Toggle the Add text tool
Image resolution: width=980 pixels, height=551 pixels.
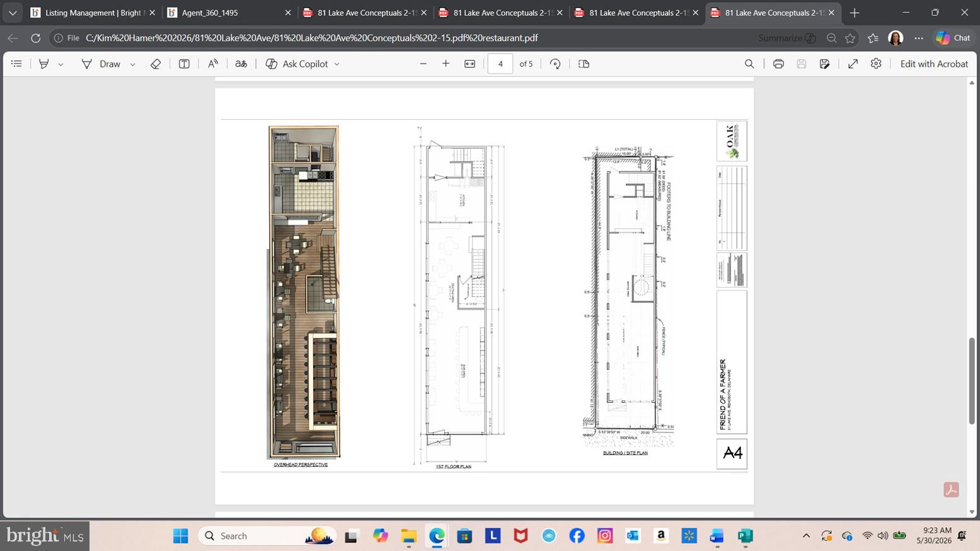(x=184, y=64)
